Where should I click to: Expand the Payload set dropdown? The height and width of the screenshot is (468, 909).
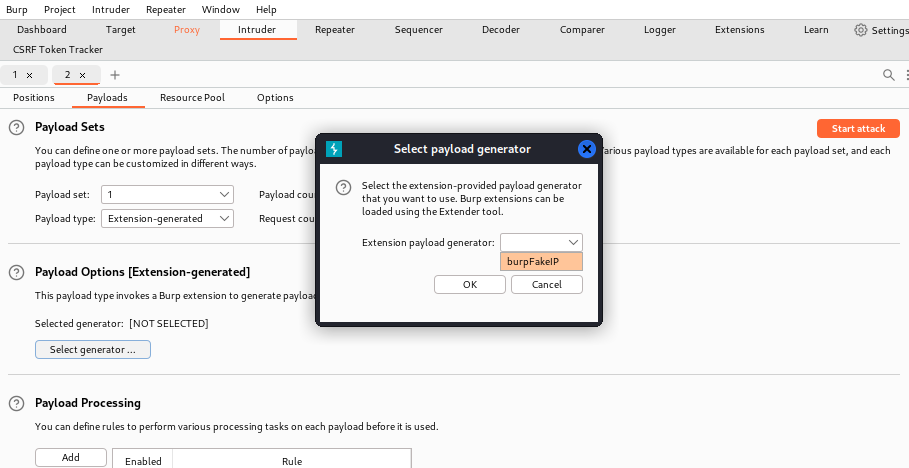167,195
